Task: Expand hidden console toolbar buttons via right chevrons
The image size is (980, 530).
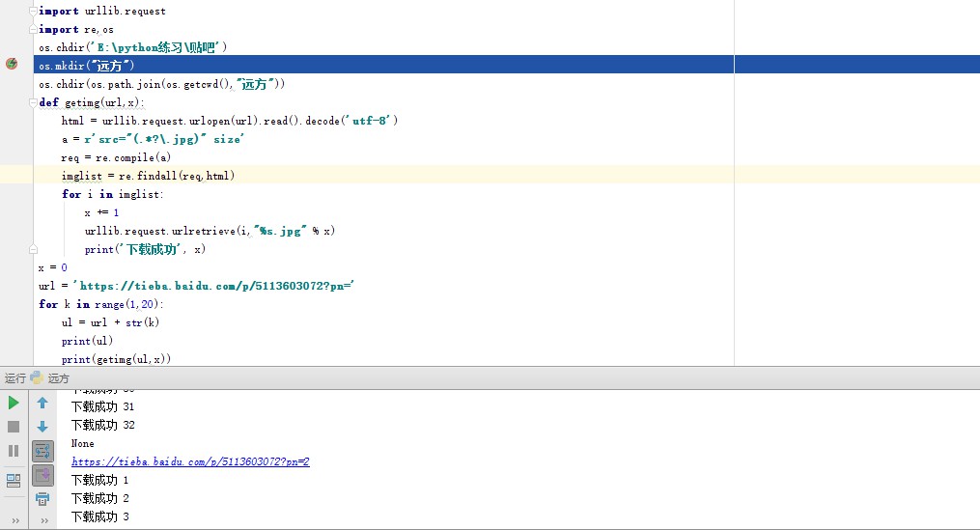Action: 42,520
